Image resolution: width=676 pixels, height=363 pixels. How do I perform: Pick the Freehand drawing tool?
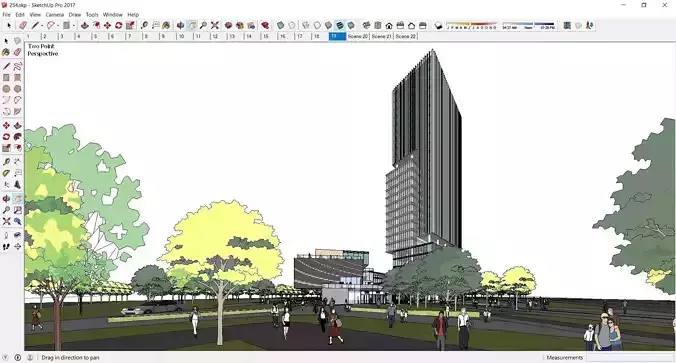(x=17, y=66)
